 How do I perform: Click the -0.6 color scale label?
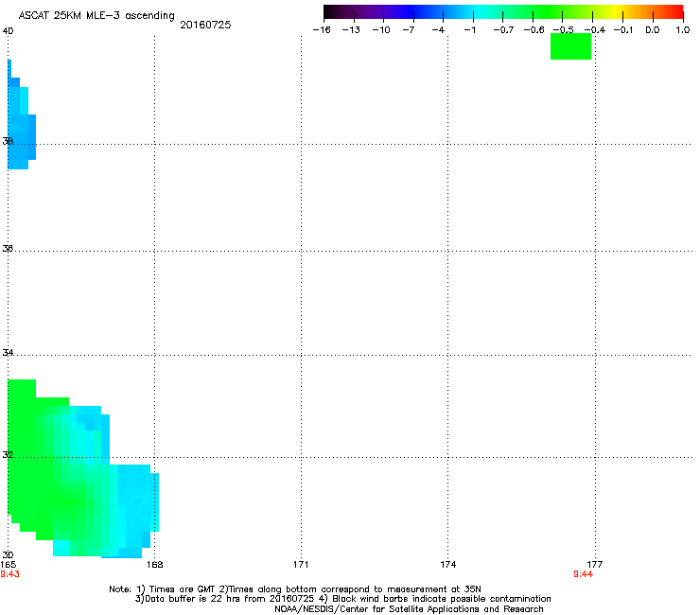[x=534, y=30]
